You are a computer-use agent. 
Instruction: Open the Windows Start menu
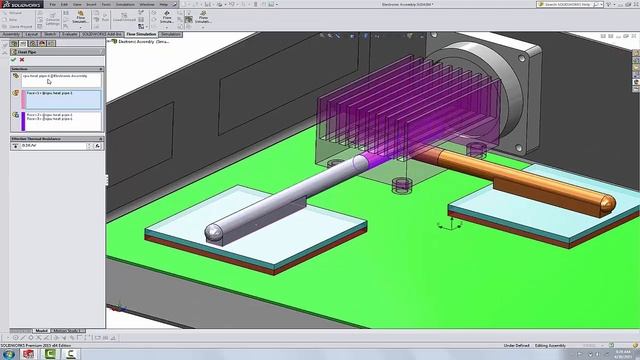coord(9,354)
